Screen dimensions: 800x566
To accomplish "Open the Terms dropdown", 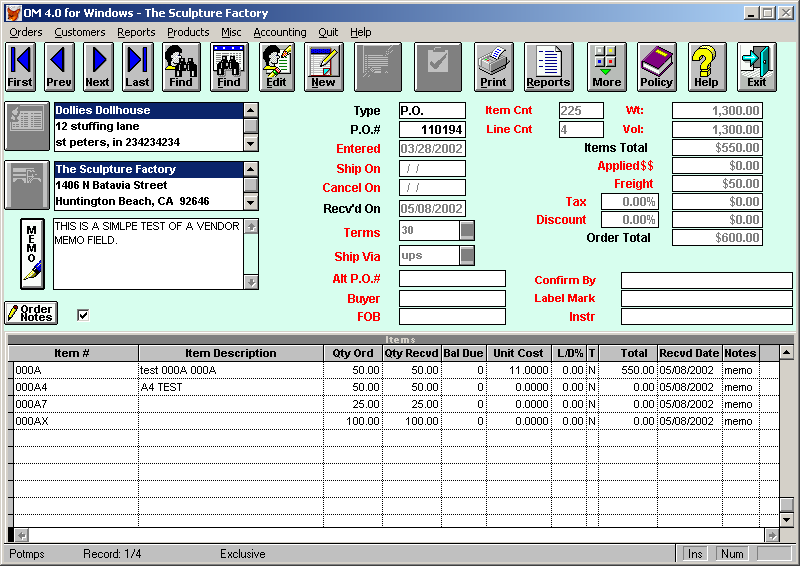I will click(467, 231).
